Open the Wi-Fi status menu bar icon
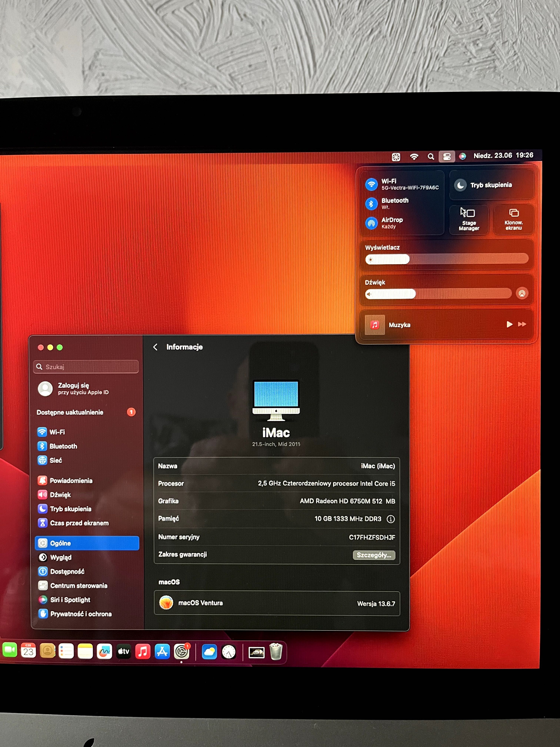This screenshot has height=747, width=560. coord(414,156)
